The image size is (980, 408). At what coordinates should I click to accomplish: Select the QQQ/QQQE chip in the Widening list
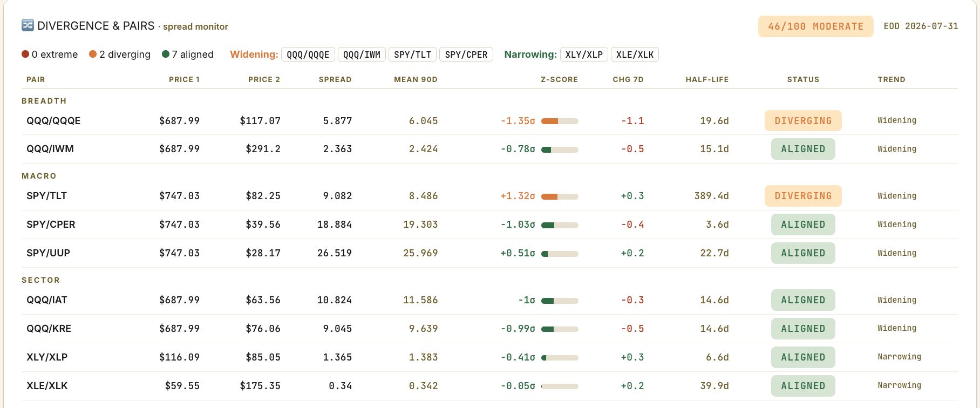[x=308, y=55]
